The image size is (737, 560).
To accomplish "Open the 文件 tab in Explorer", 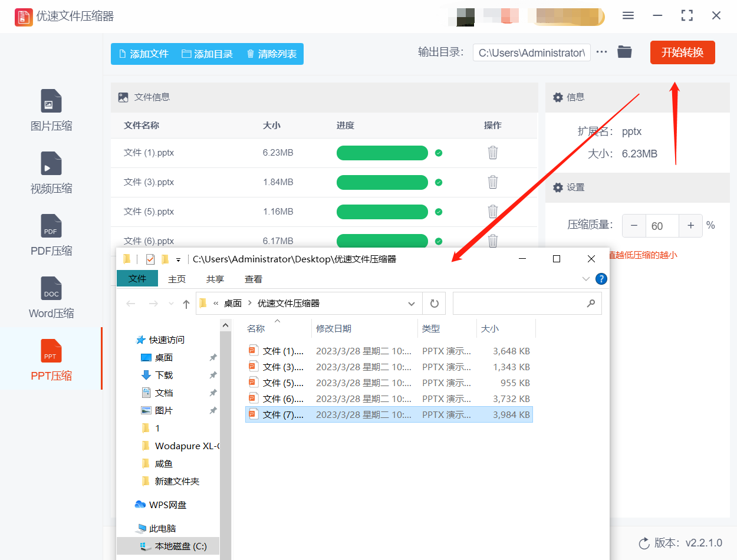I will [x=137, y=279].
